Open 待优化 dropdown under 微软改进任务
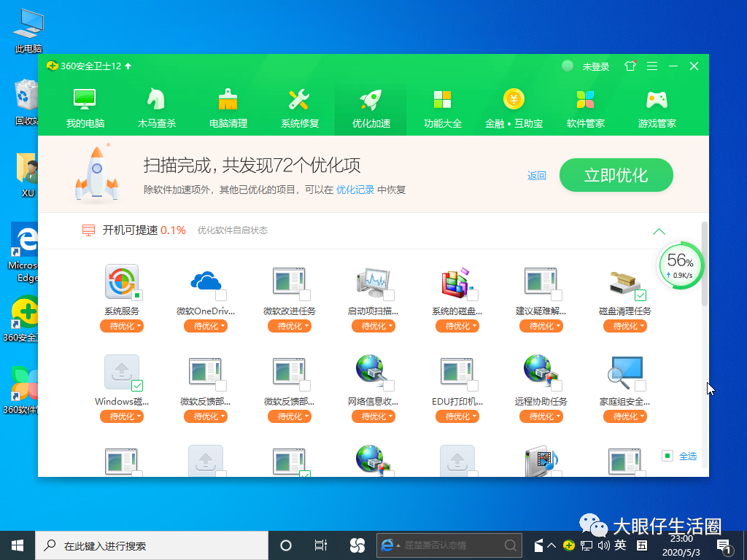747x560 pixels. pos(290,326)
